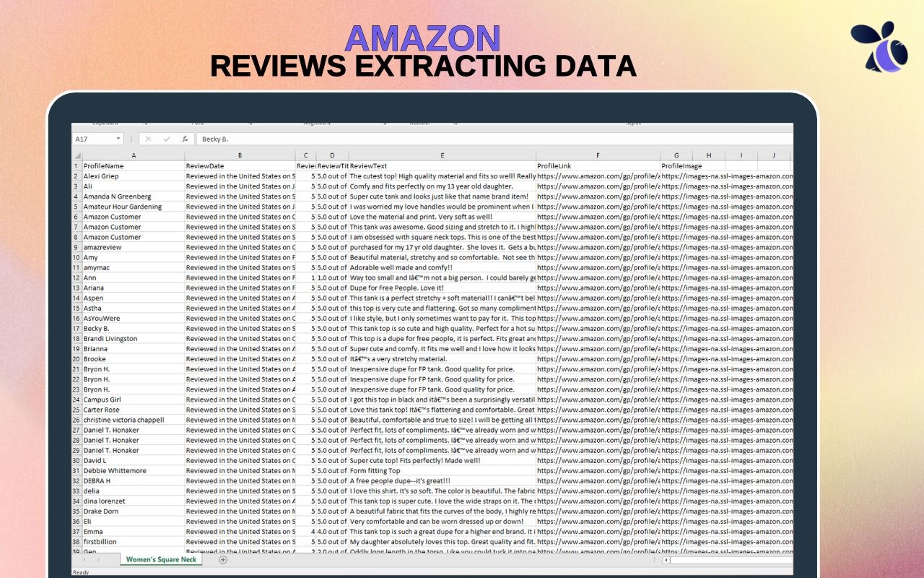
Task: Select column H header
Action: pyautogui.click(x=709, y=155)
